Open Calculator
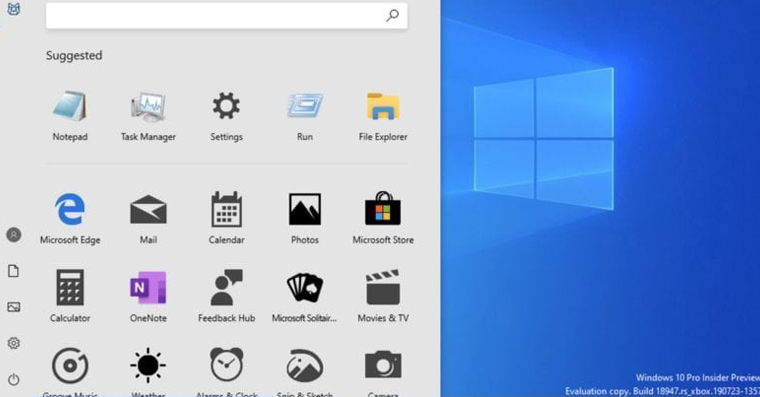Image resolution: width=760 pixels, height=397 pixels. (x=70, y=296)
